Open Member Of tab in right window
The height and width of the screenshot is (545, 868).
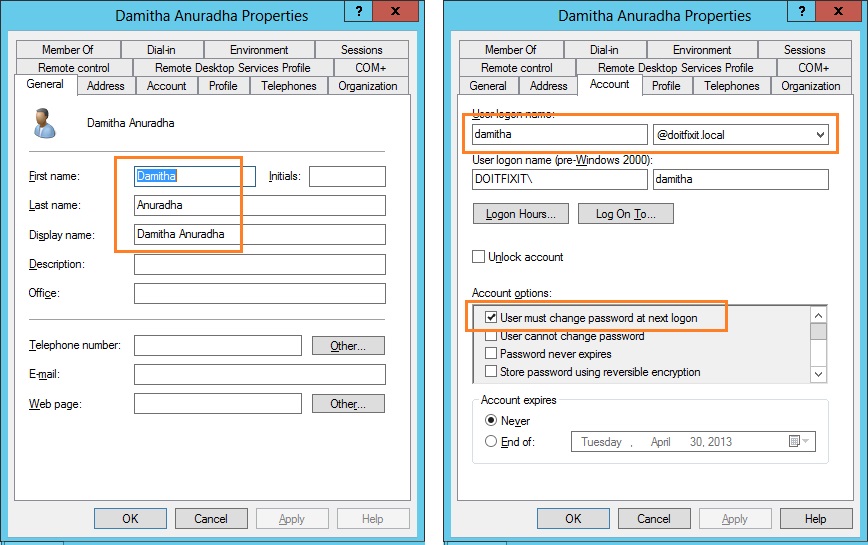(x=511, y=50)
